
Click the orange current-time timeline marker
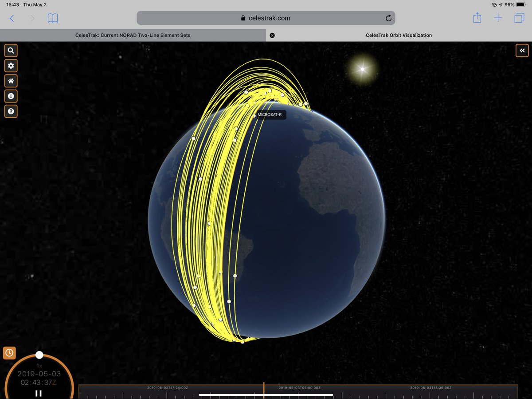coord(263,391)
